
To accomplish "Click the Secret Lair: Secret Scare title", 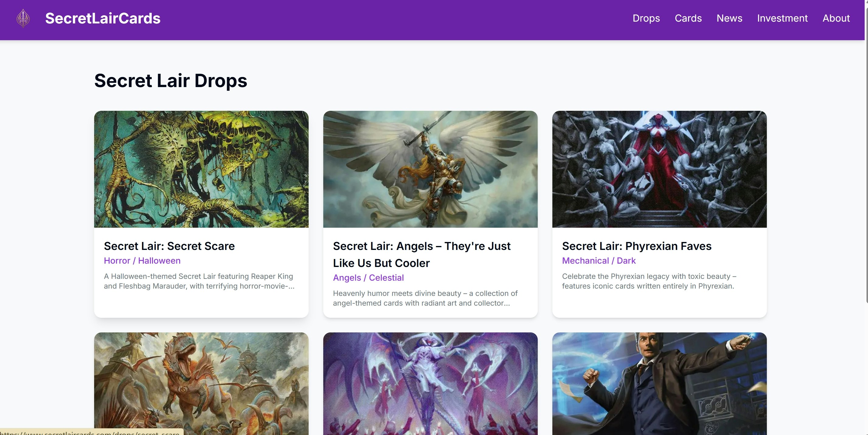I will pos(169,246).
